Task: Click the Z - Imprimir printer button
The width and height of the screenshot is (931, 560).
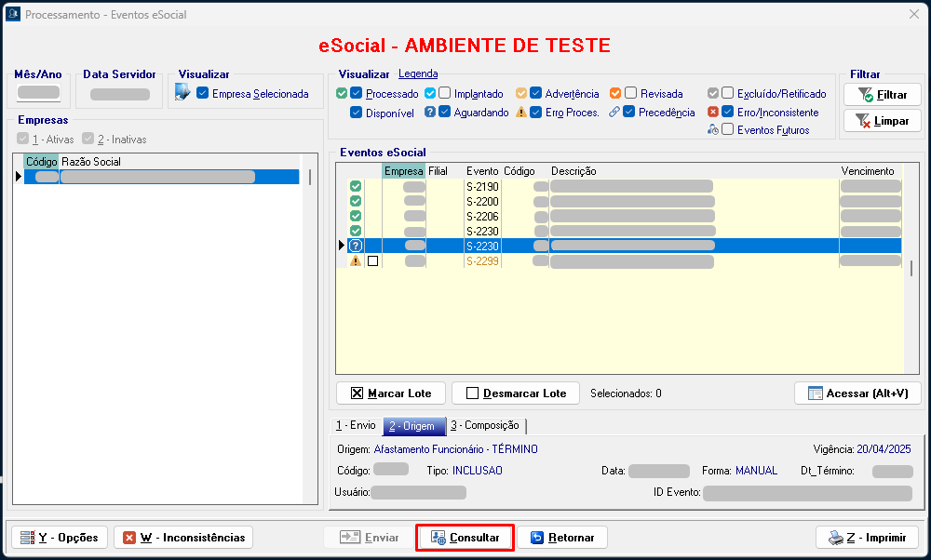Action: pos(867,538)
